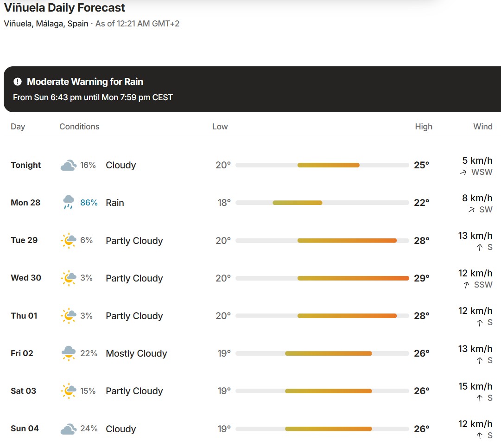Click the Conditions column header
This screenshot has height=448, width=501.
pyautogui.click(x=79, y=127)
